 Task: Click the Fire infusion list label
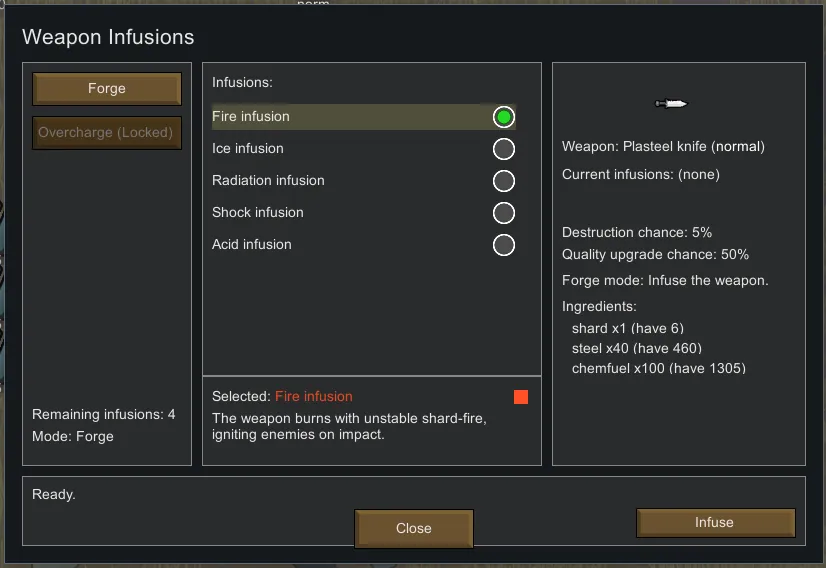(x=251, y=117)
